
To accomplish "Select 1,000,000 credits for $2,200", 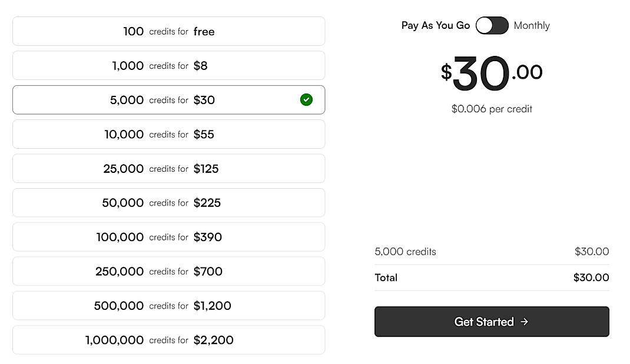I will [x=169, y=340].
